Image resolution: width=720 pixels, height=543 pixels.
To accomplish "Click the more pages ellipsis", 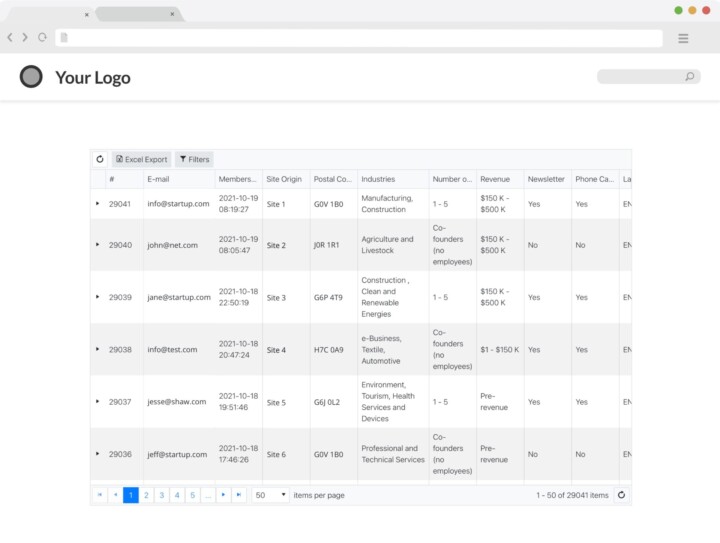I will click(x=208, y=495).
